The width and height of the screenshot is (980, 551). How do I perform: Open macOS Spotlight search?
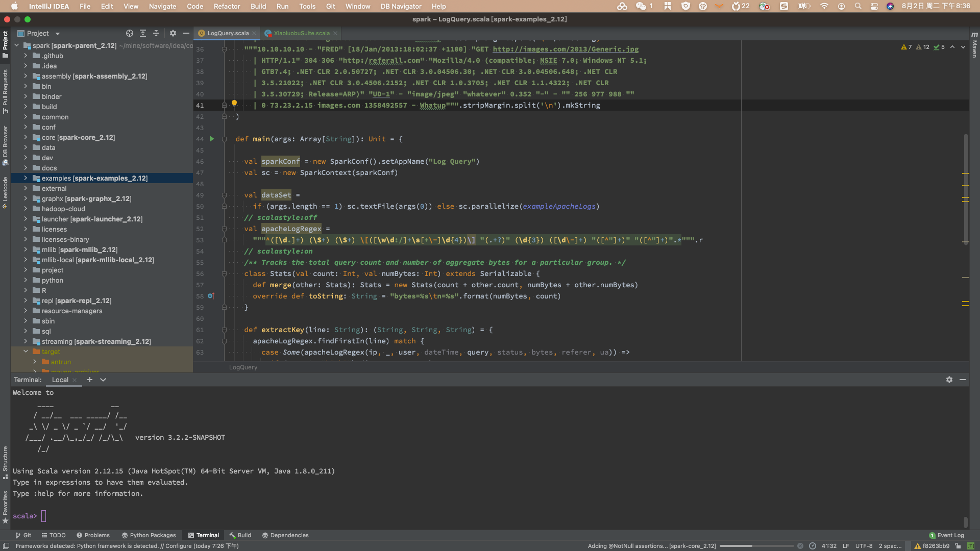pos(858,6)
